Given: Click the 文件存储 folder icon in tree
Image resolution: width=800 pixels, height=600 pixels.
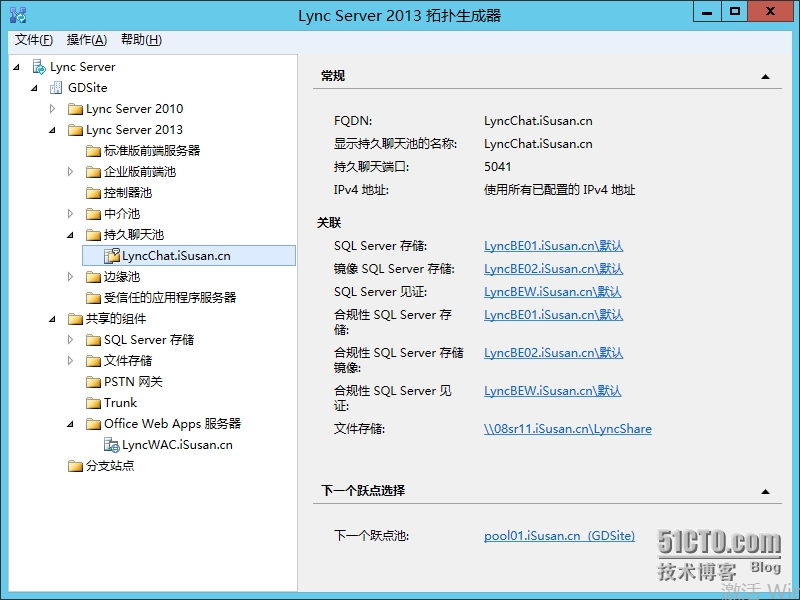Looking at the screenshot, I should [93, 361].
